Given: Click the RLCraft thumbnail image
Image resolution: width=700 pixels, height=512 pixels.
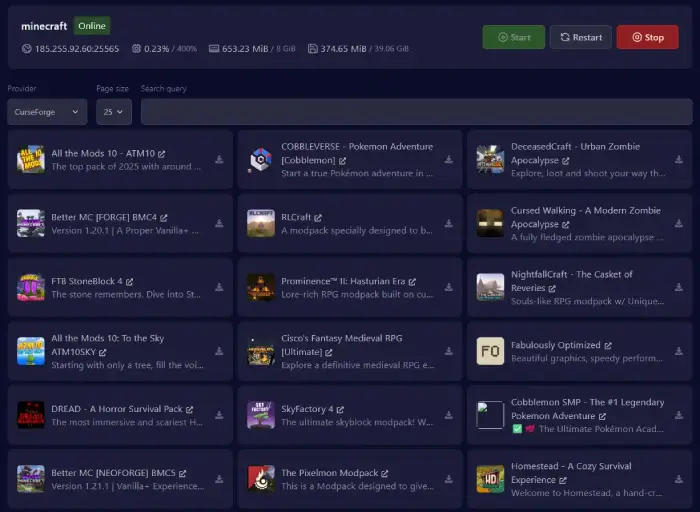Looking at the screenshot, I should 261,223.
